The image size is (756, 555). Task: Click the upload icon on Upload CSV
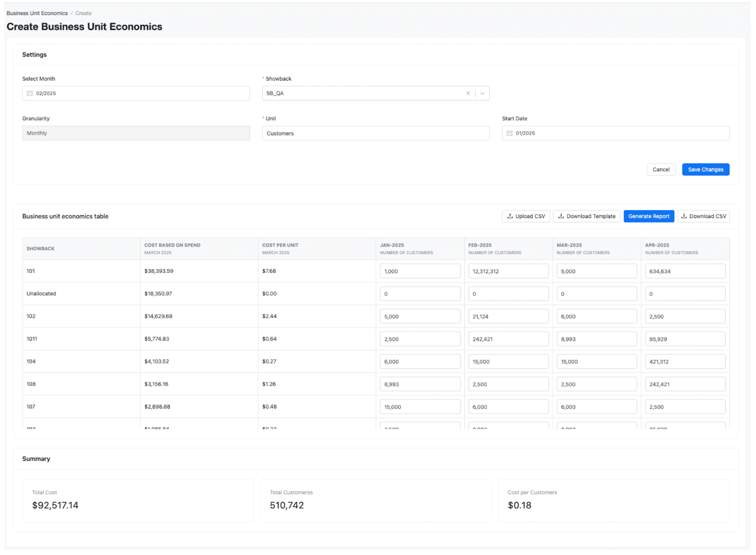pyautogui.click(x=510, y=216)
